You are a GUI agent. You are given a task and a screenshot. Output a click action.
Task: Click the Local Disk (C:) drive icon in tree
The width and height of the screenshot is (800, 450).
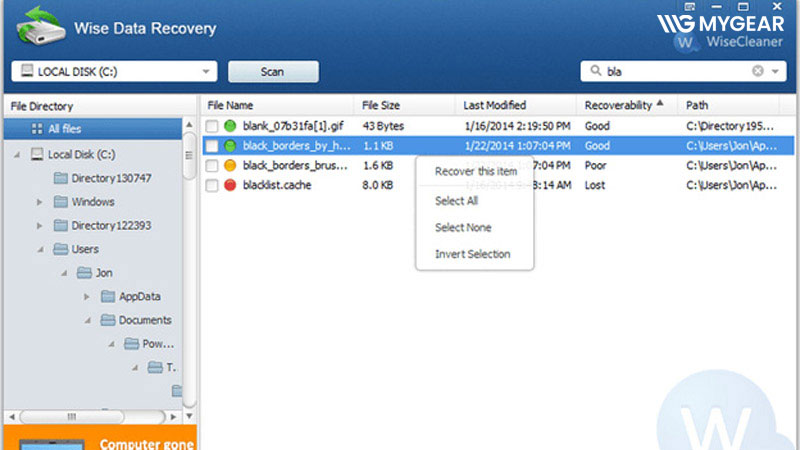37,154
